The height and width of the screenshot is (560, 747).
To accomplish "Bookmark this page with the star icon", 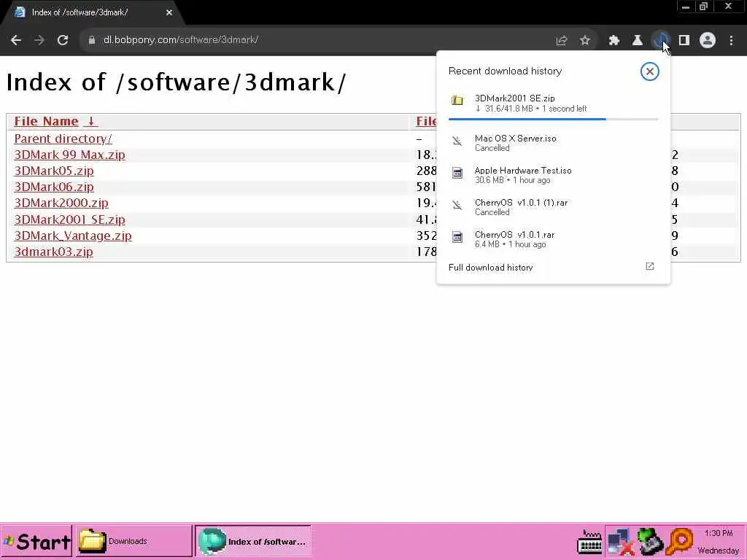I will [585, 41].
